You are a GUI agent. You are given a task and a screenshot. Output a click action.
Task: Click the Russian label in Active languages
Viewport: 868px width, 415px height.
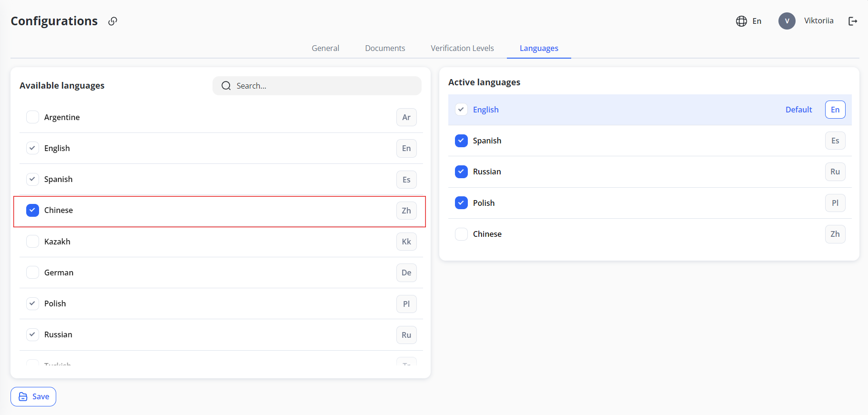(x=487, y=172)
